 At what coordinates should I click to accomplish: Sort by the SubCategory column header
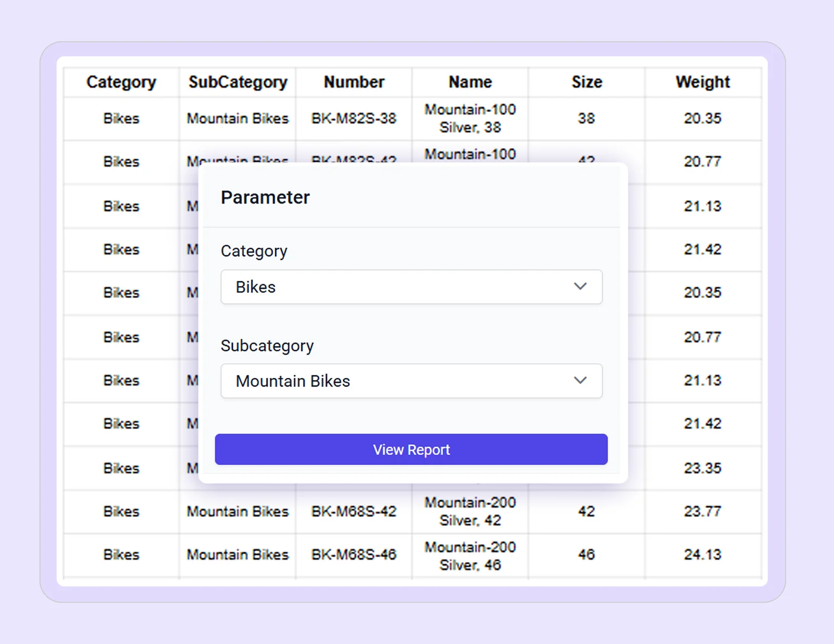237,81
